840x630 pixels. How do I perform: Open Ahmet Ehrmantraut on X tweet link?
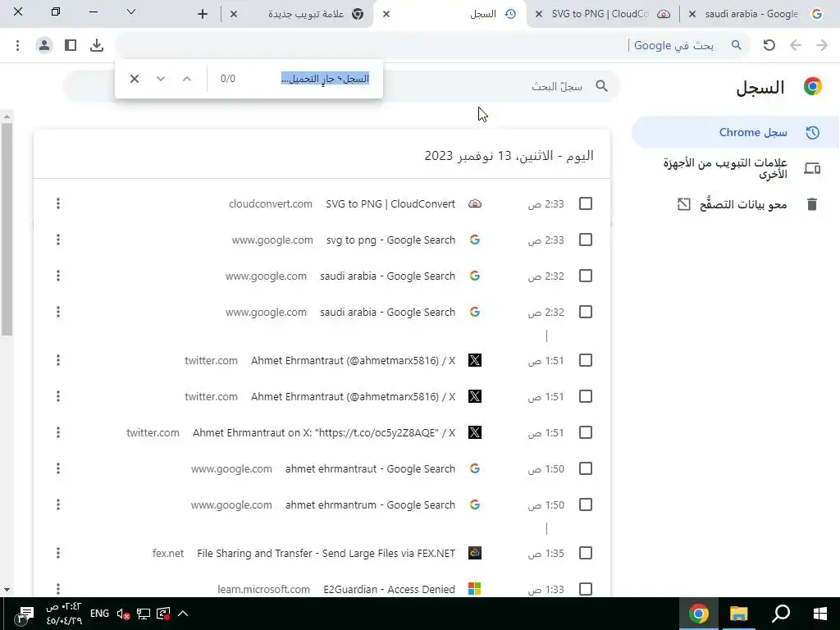(324, 432)
